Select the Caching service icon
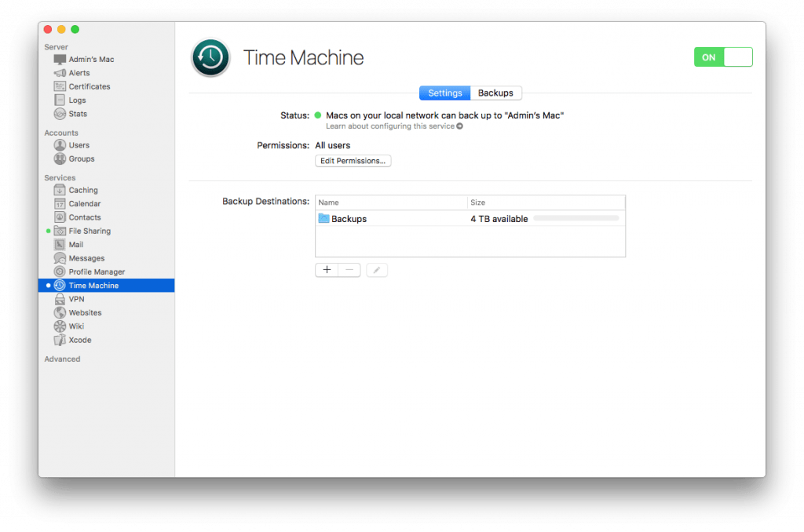The height and width of the screenshot is (532, 804). click(61, 190)
